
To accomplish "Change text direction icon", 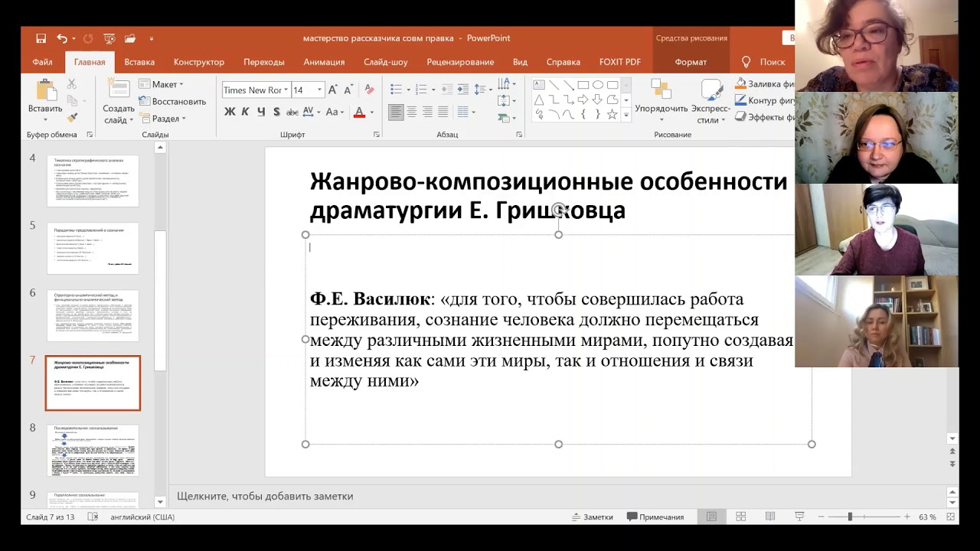I will [x=507, y=84].
